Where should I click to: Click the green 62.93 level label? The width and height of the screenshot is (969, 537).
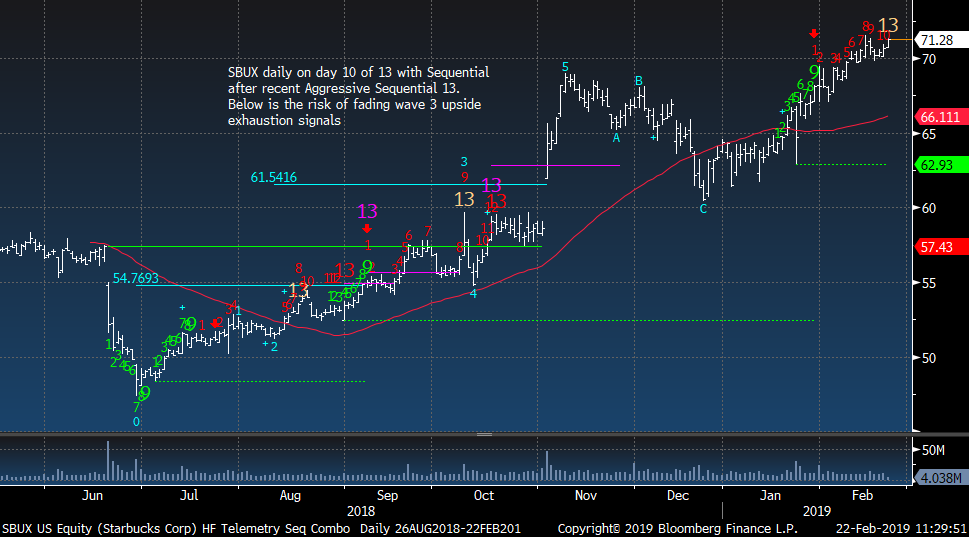[x=940, y=165]
